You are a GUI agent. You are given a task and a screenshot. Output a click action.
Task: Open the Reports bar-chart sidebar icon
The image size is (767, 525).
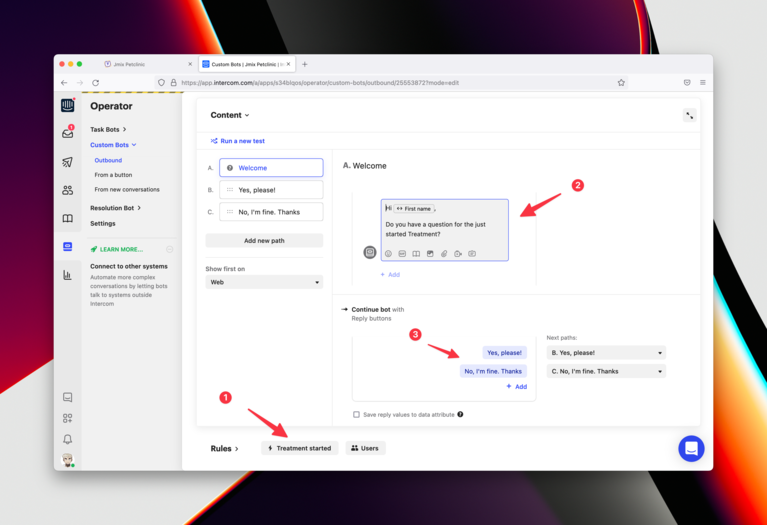[x=68, y=274]
